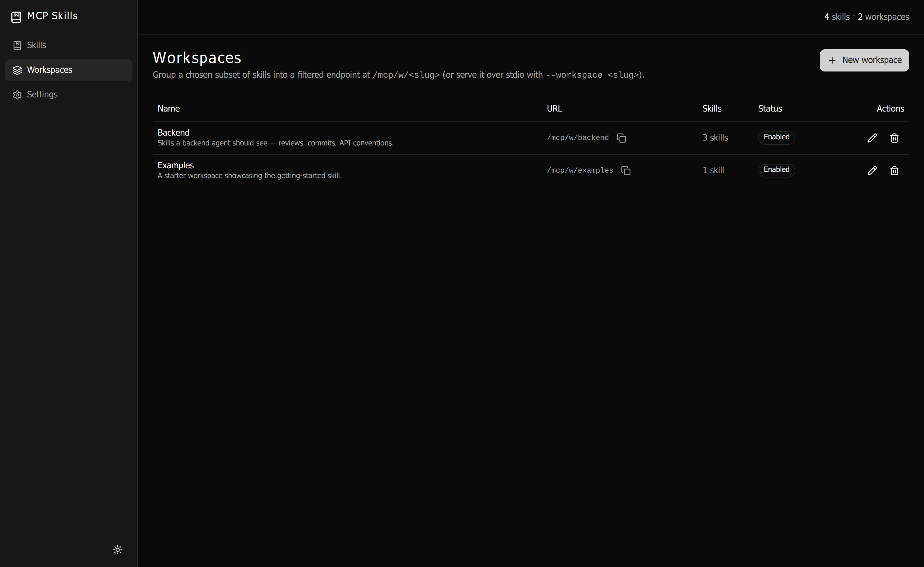
Task: Toggle light theme with sun icon
Action: tap(118, 550)
